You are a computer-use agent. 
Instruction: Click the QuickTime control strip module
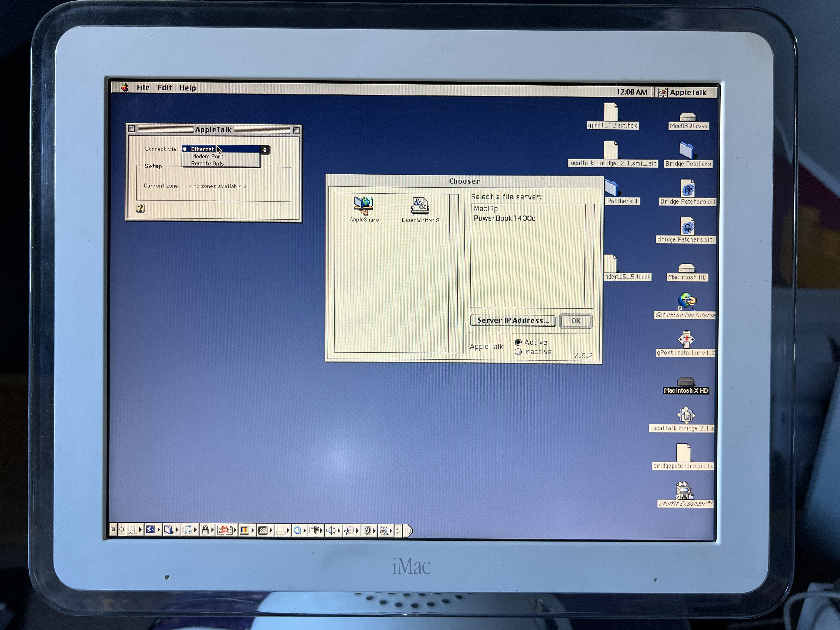(298, 530)
